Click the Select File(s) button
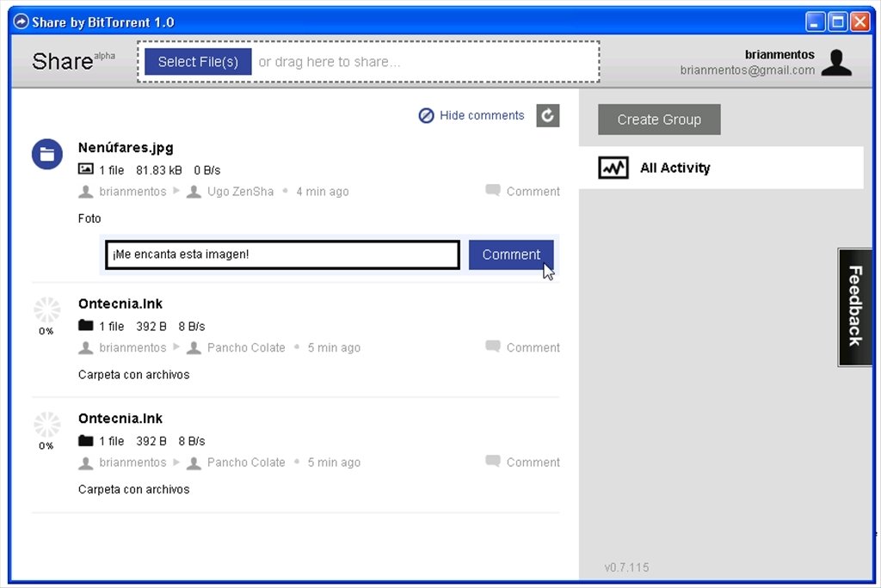The width and height of the screenshot is (881, 588). pyautogui.click(x=198, y=62)
